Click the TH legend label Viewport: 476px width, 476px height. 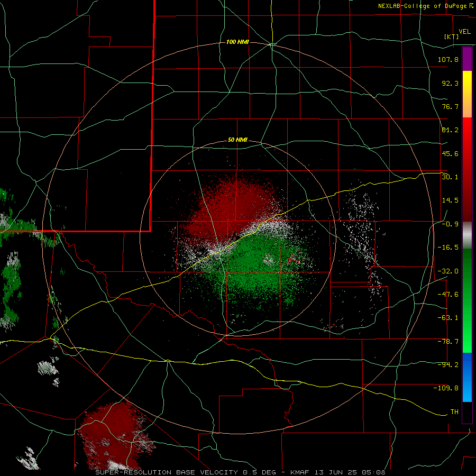click(x=454, y=412)
